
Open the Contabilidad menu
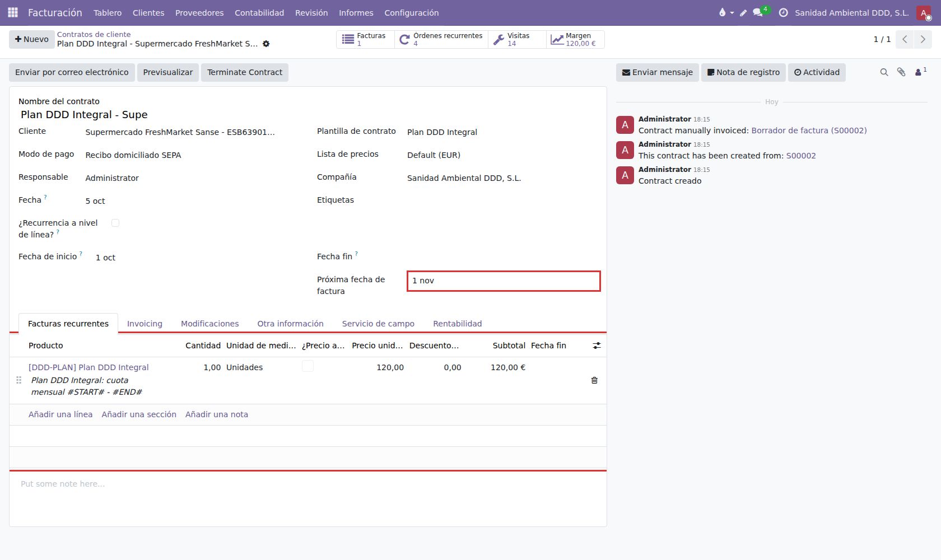259,13
